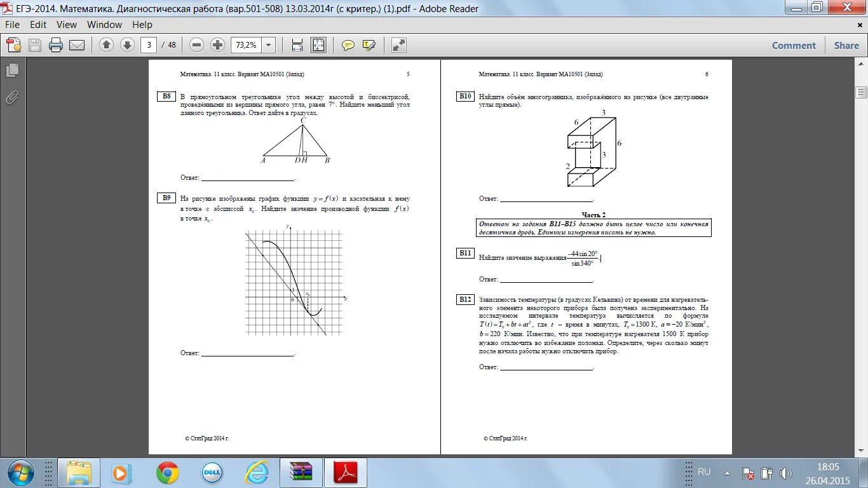Click the vertical scrollbar thumb
Viewport: 868px width, 488px height.
pos(862,92)
